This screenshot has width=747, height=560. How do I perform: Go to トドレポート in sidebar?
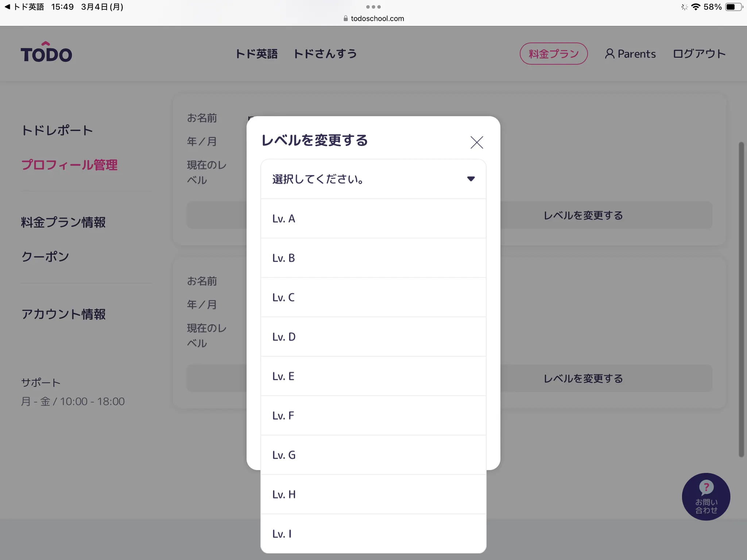click(x=57, y=131)
